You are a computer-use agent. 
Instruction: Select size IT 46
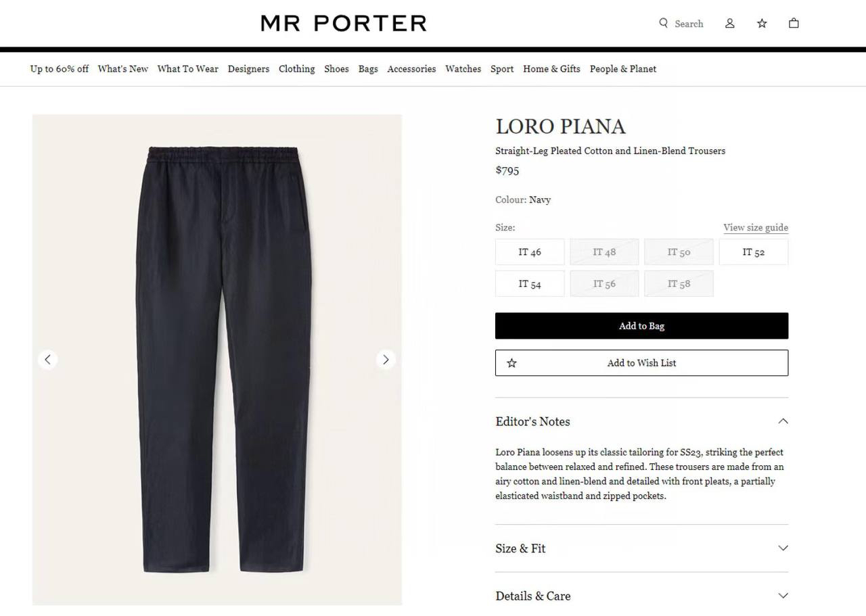530,252
